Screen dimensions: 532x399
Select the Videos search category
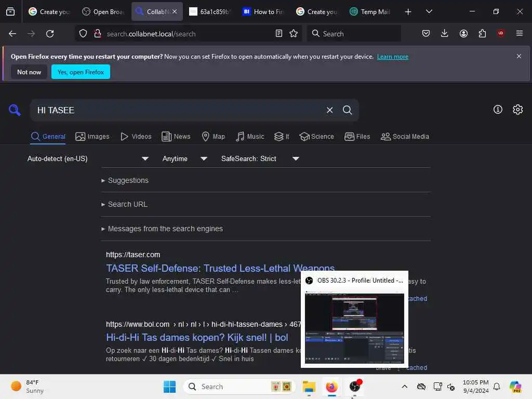(x=136, y=137)
